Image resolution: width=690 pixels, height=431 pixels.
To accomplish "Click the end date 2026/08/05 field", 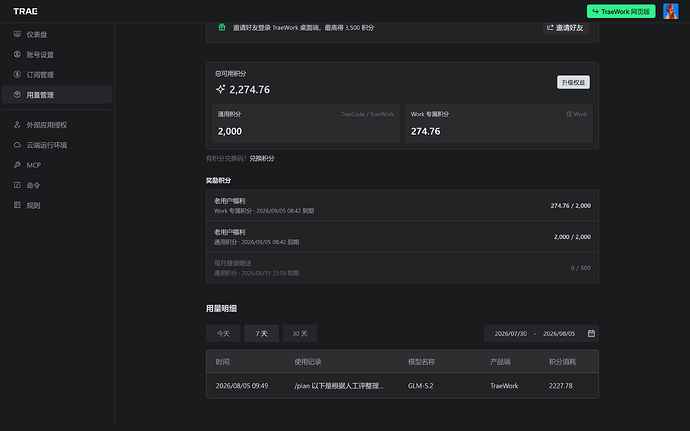I will (x=559, y=334).
